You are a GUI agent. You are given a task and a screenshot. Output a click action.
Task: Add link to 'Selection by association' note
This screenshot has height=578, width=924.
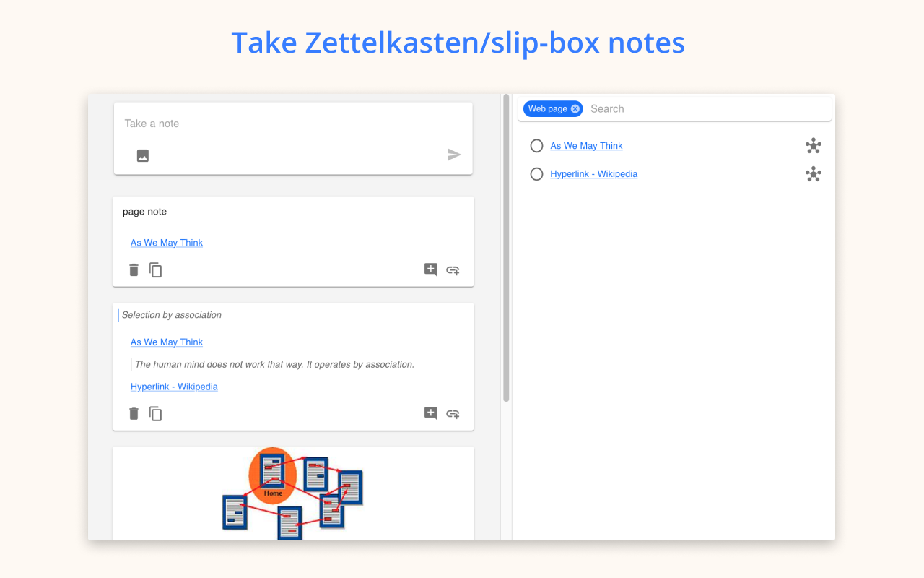pos(453,414)
